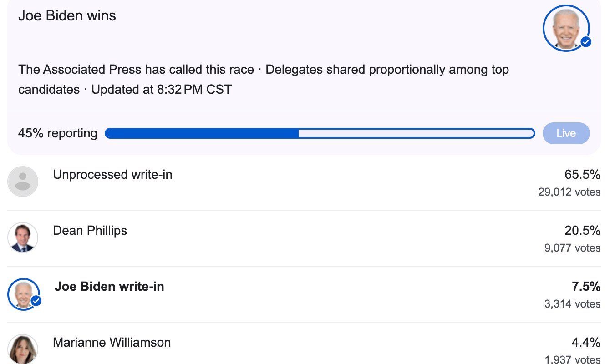Open the Marianne Williamson candidate name
Image resolution: width=610 pixels, height=364 pixels.
pyautogui.click(x=112, y=343)
